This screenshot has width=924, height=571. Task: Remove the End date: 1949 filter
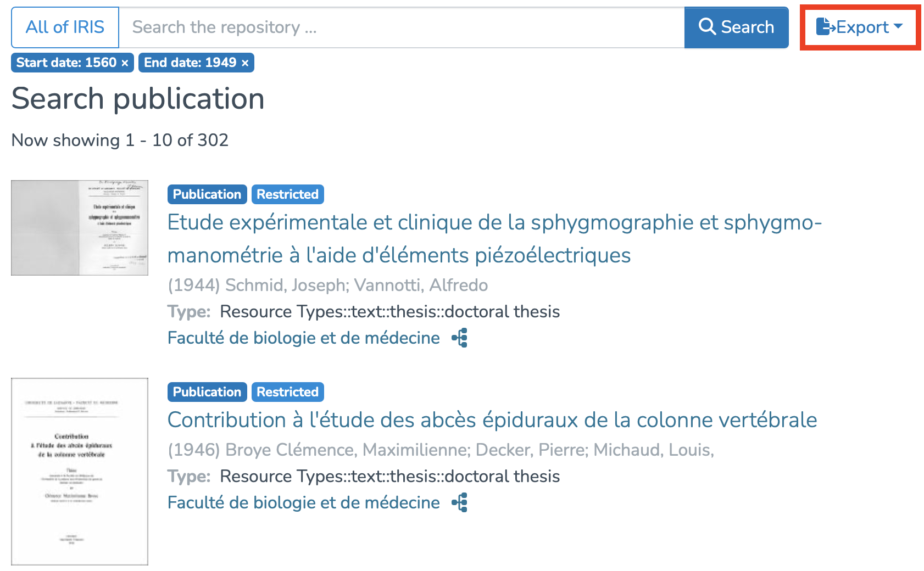pos(245,63)
